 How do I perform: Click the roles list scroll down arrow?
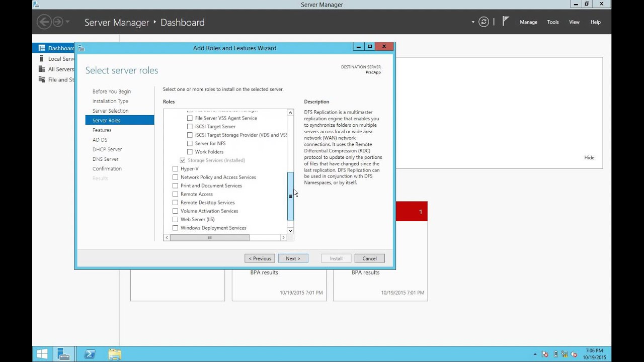coord(290,231)
